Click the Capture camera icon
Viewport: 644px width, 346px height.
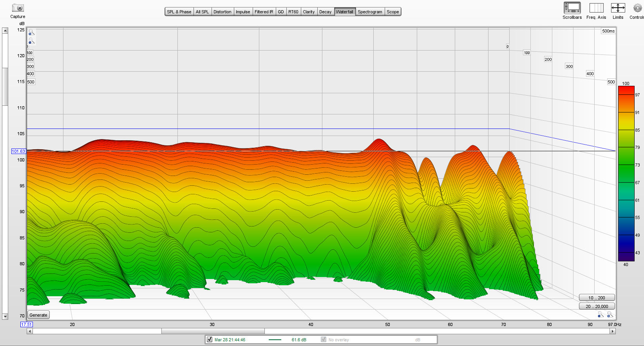18,8
